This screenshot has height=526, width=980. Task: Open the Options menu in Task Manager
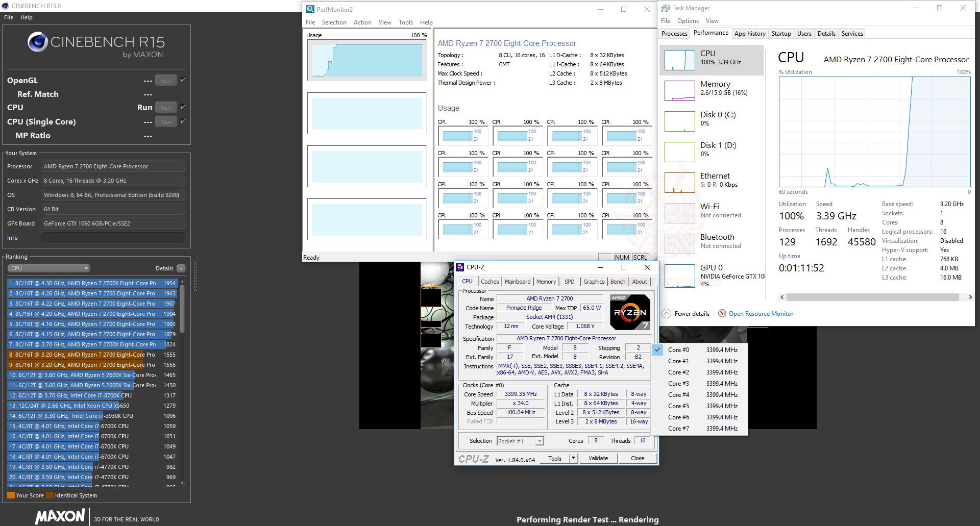[x=688, y=21]
